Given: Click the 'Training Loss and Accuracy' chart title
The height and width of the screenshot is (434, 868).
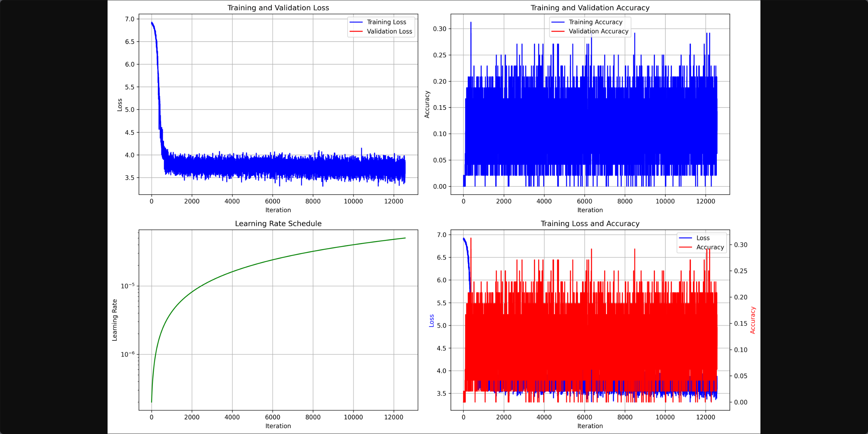Looking at the screenshot, I should [x=590, y=224].
